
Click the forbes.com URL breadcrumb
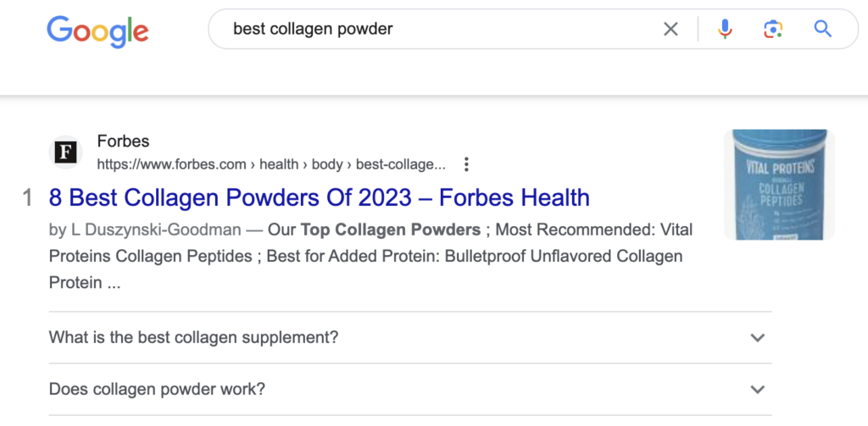[x=270, y=164]
